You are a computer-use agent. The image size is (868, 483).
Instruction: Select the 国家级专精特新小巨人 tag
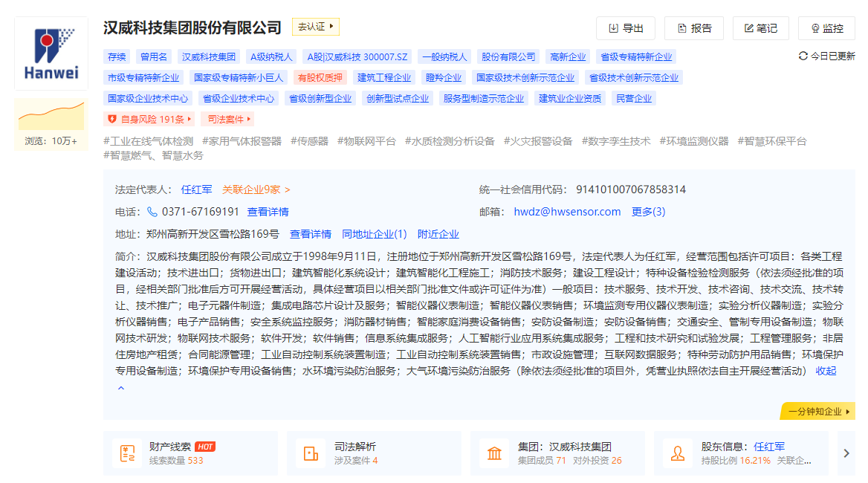[239, 78]
